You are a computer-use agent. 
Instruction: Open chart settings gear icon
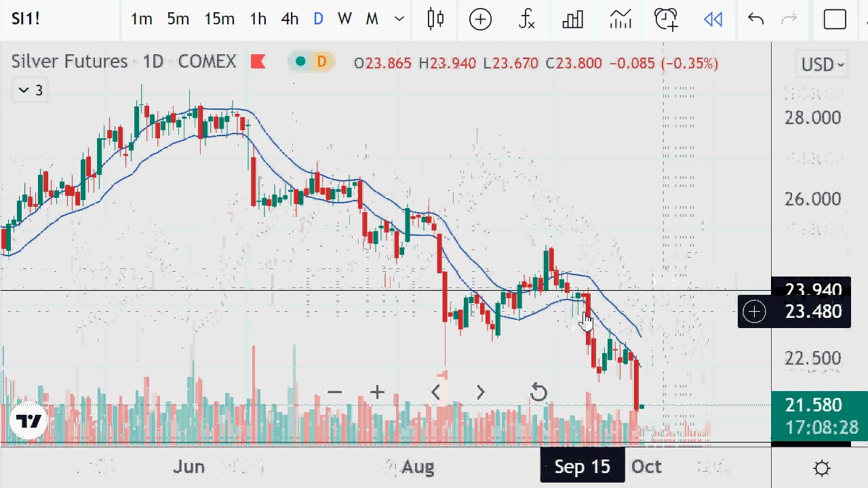(x=822, y=468)
